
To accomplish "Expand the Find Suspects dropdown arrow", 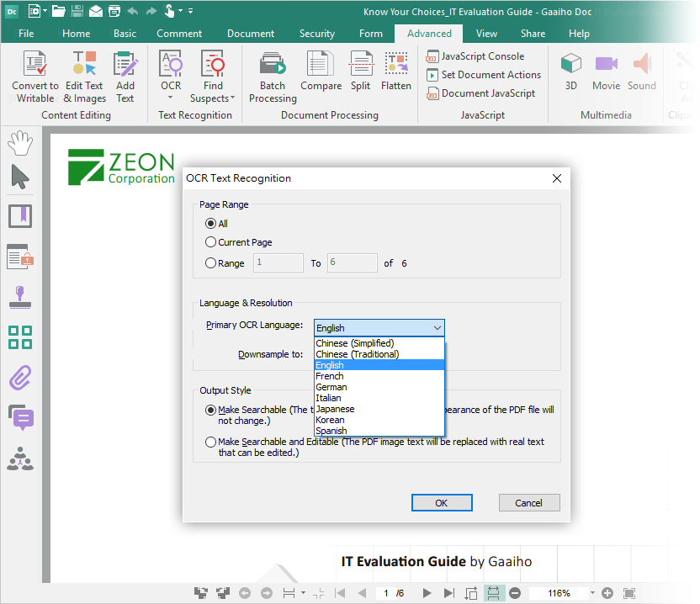I will [232, 98].
